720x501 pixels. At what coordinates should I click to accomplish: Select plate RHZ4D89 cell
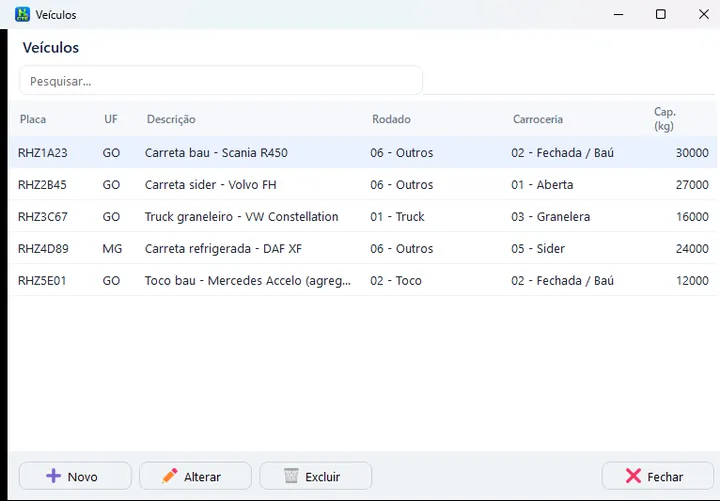(x=43, y=249)
